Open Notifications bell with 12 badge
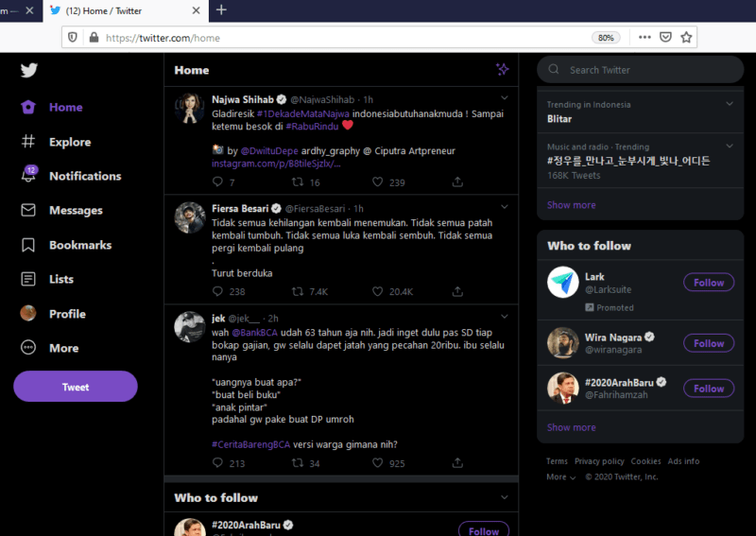The height and width of the screenshot is (536, 756). (28, 174)
